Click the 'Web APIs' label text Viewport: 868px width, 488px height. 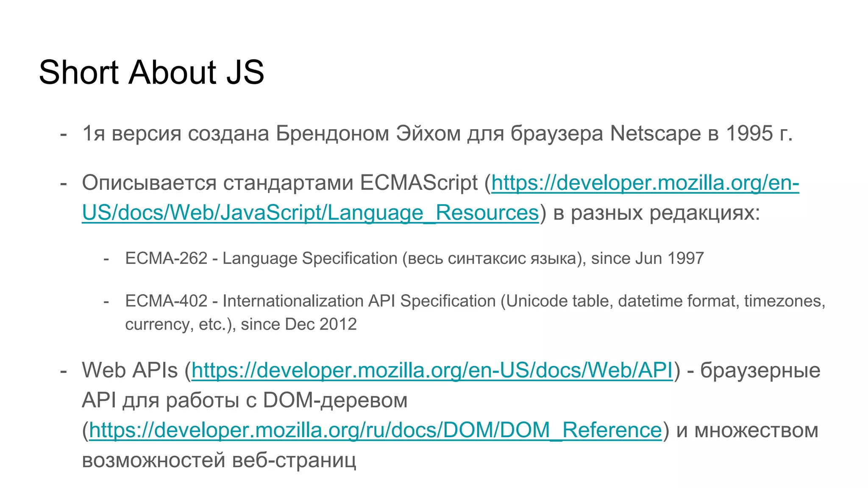click(130, 370)
